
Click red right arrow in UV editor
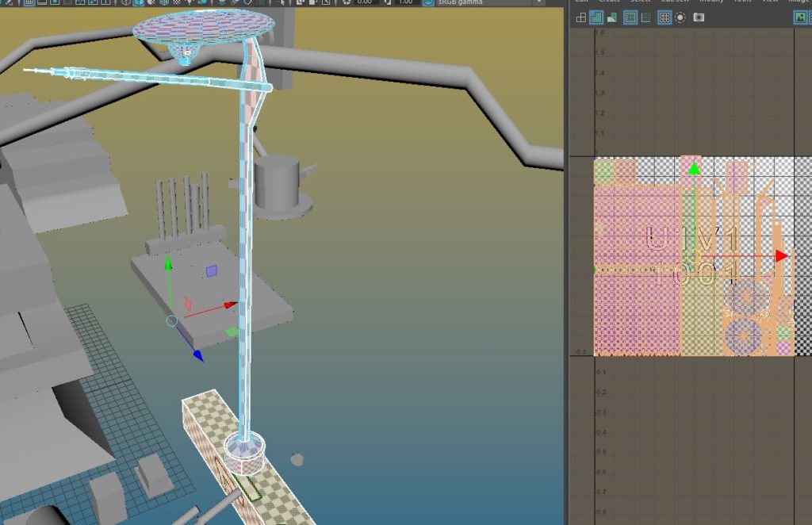click(x=781, y=256)
